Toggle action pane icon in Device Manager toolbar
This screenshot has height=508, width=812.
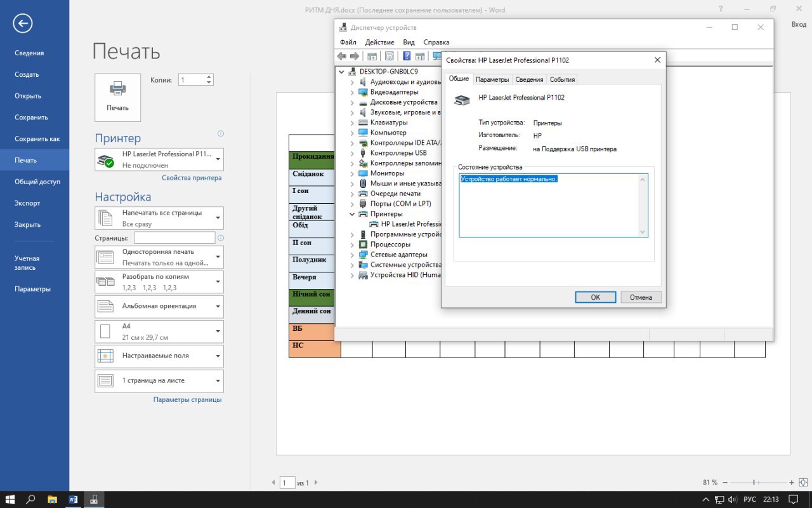[x=419, y=57]
